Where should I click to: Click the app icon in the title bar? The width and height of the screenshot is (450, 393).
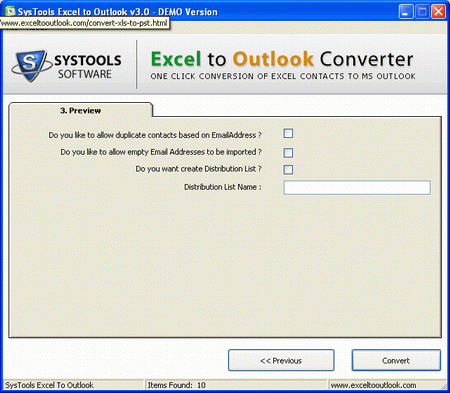10,12
